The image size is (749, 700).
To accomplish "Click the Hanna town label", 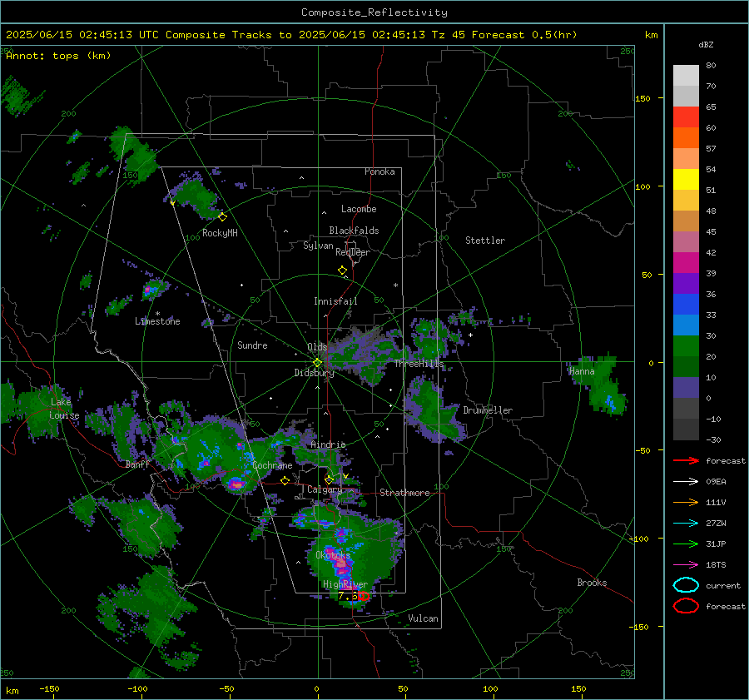I will (582, 371).
